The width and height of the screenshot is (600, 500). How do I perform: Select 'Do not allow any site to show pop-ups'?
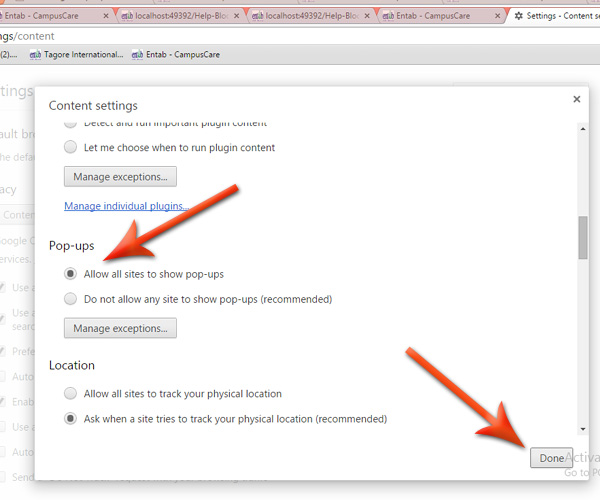tap(71, 299)
